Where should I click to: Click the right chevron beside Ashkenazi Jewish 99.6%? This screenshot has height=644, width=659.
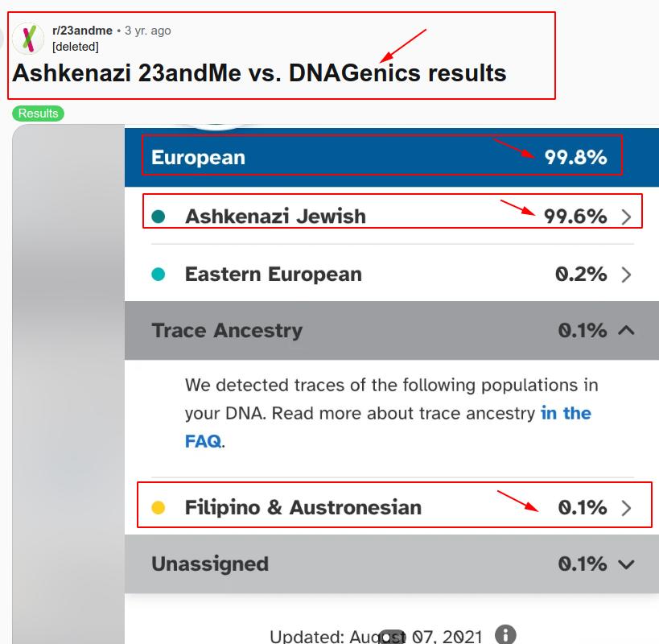(x=627, y=217)
